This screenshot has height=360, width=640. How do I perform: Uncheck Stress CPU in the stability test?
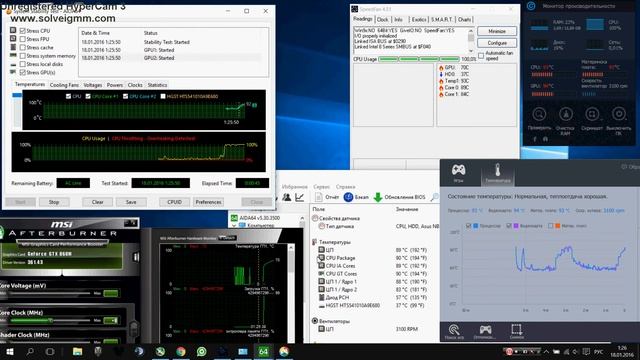tap(23, 31)
